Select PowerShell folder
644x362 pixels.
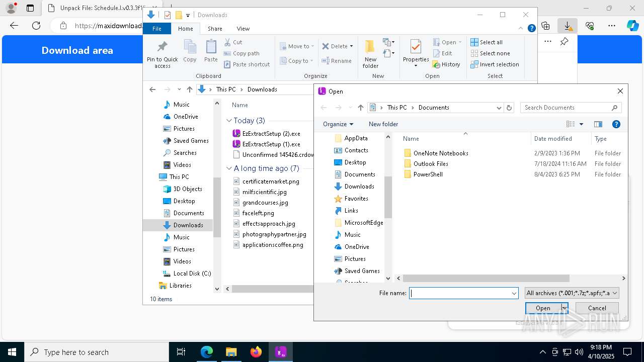(x=428, y=174)
